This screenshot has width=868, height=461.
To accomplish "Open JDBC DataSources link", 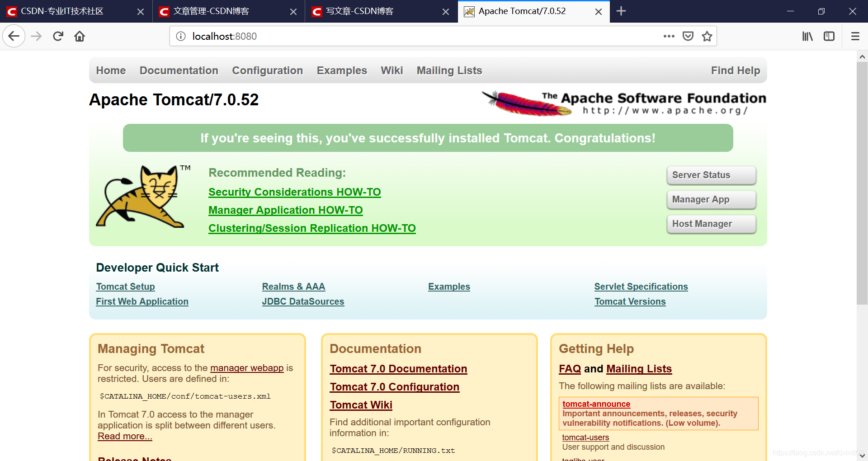I will (303, 301).
